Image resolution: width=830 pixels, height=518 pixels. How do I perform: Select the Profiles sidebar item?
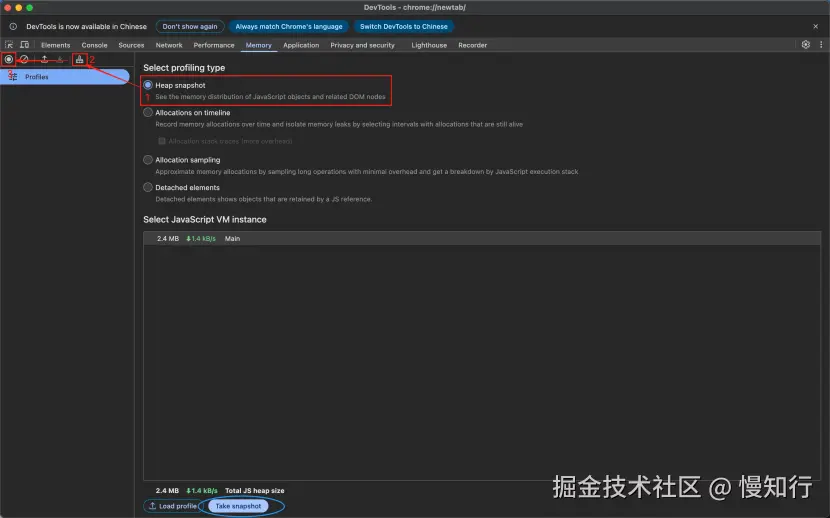[x=65, y=77]
